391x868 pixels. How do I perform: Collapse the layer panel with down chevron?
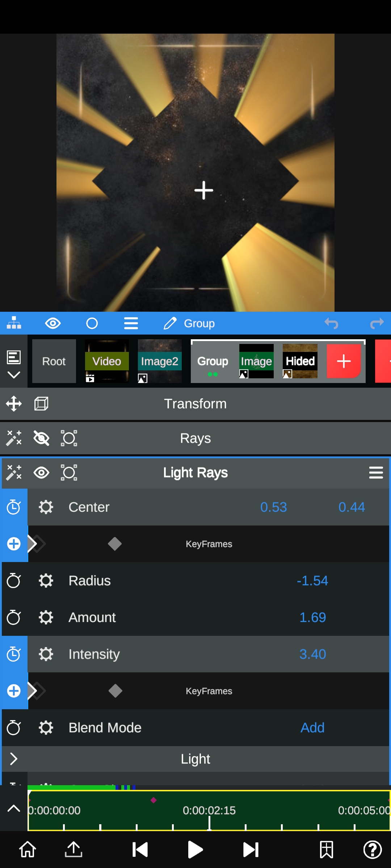pyautogui.click(x=14, y=375)
